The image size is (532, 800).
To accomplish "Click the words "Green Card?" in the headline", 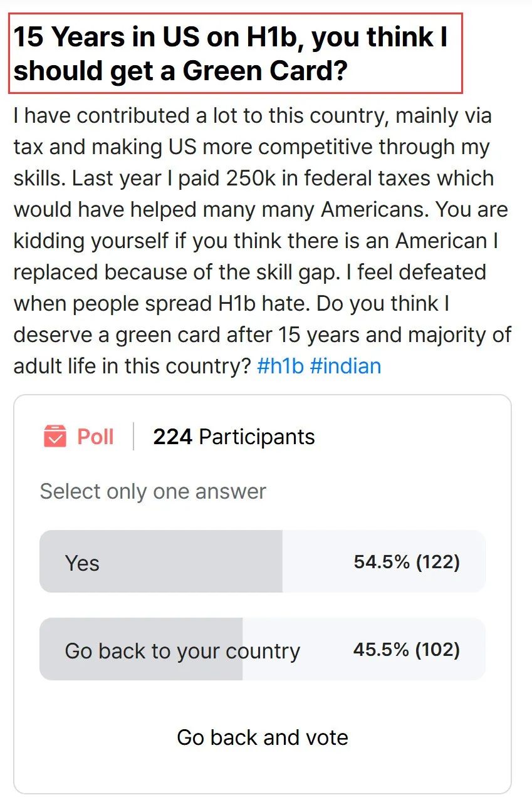I will (x=264, y=71).
